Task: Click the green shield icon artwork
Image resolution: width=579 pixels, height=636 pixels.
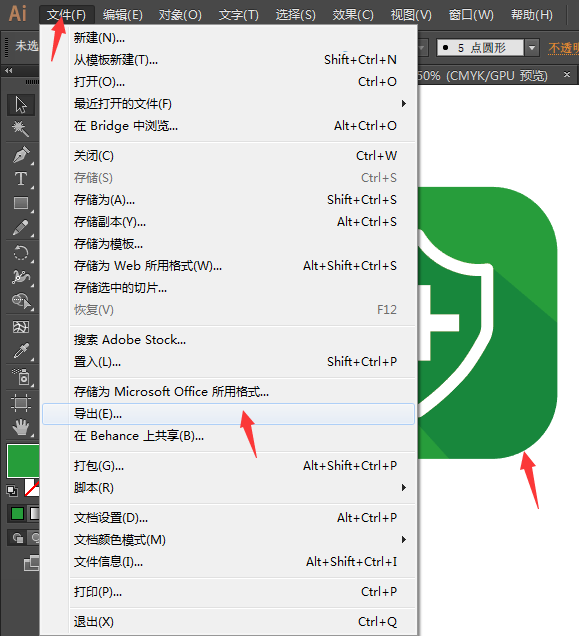Action: click(x=487, y=323)
